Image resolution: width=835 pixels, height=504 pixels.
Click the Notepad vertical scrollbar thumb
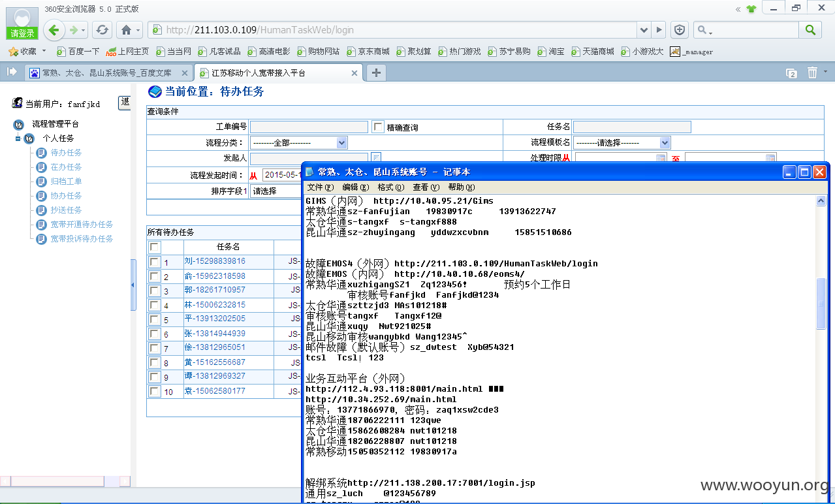[821, 304]
